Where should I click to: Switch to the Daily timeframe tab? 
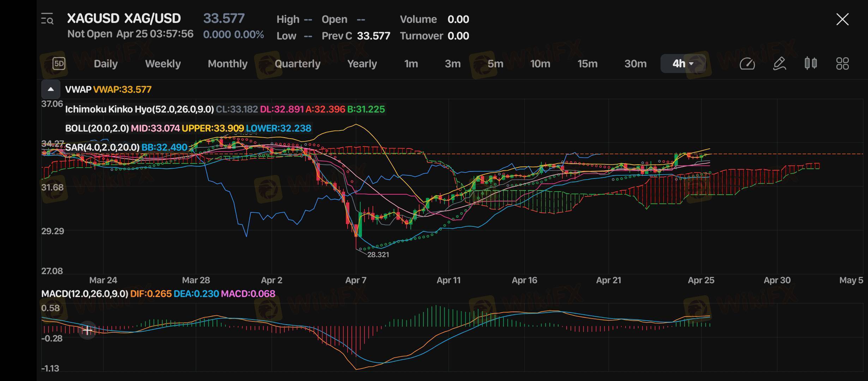[106, 64]
